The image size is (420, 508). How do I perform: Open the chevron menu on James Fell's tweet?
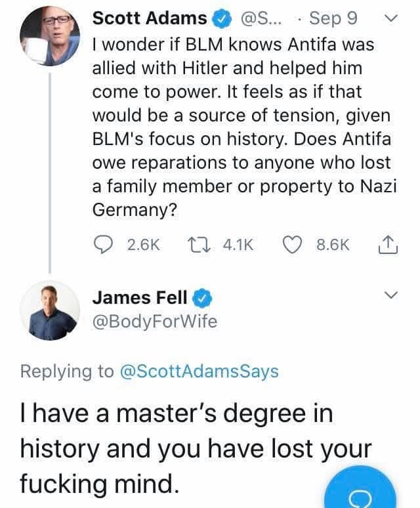click(x=390, y=295)
